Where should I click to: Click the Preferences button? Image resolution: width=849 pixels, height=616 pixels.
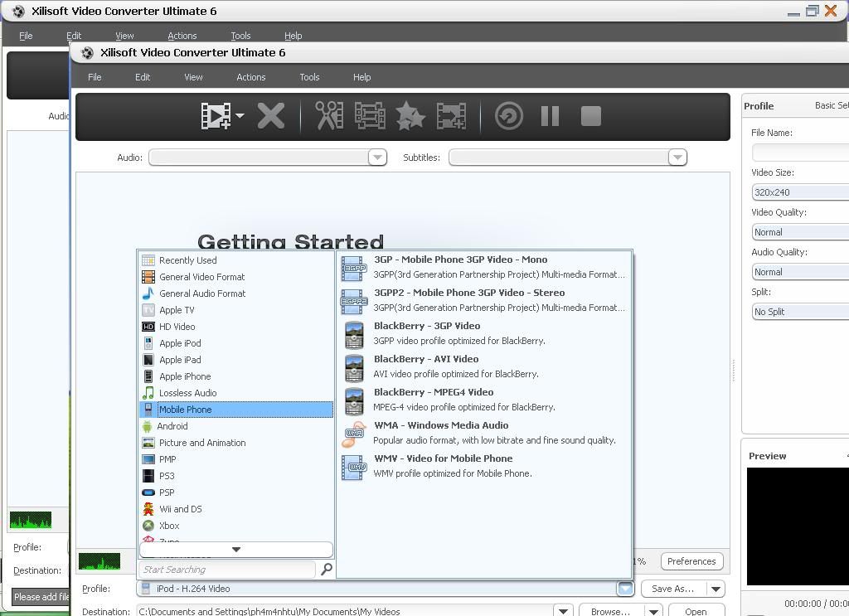691,561
